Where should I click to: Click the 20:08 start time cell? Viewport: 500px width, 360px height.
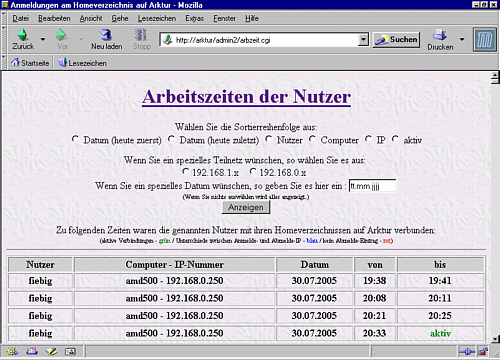pyautogui.click(x=375, y=298)
